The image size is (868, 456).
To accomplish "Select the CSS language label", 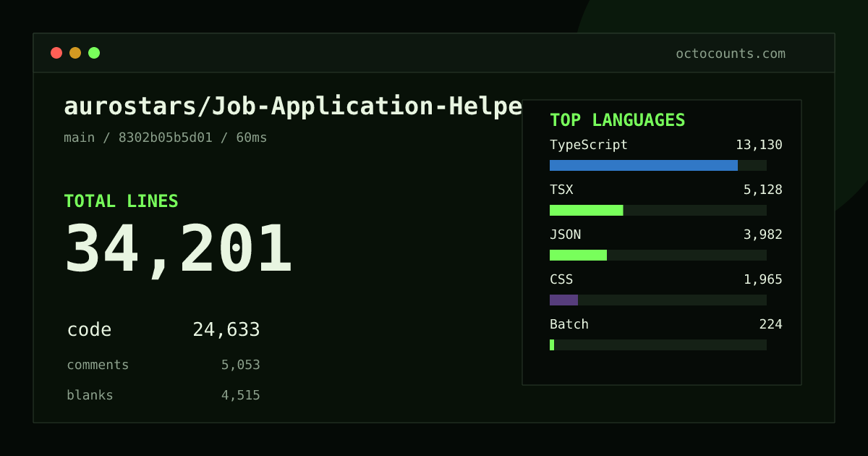I will pos(561,279).
